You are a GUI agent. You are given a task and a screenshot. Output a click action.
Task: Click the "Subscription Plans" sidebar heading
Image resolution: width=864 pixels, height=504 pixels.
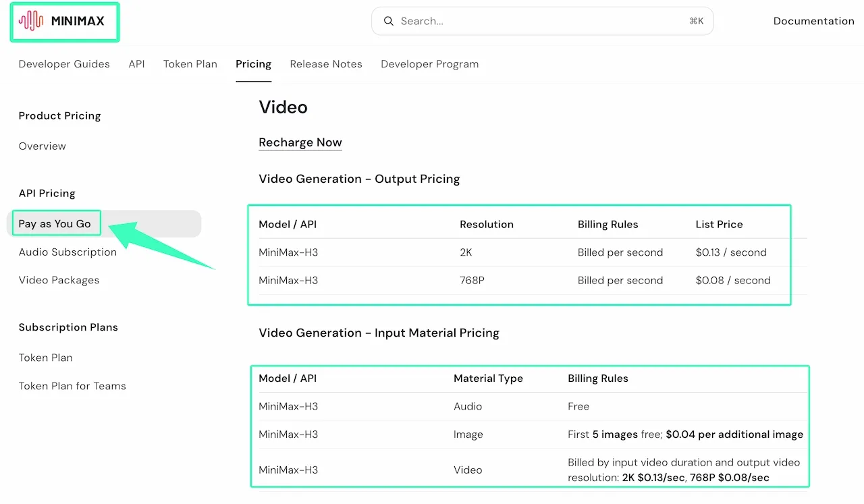(x=68, y=327)
